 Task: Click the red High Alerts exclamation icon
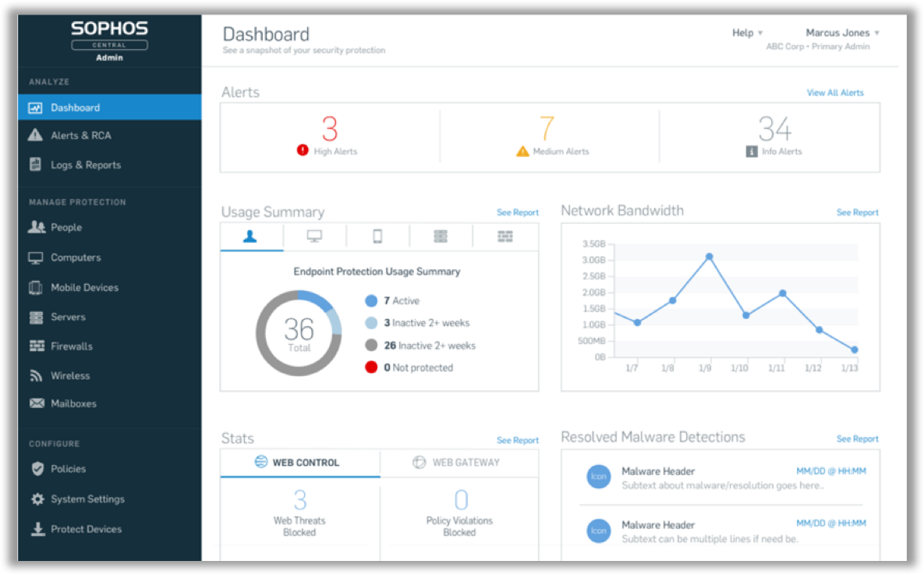point(303,151)
